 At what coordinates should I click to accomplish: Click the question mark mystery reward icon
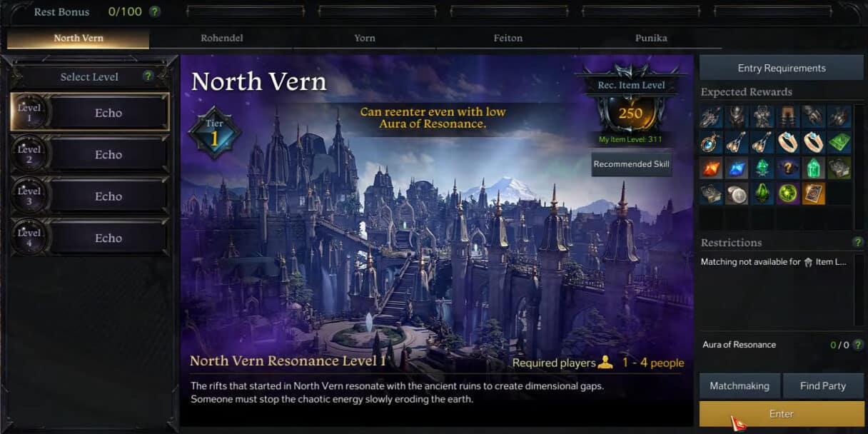(788, 168)
